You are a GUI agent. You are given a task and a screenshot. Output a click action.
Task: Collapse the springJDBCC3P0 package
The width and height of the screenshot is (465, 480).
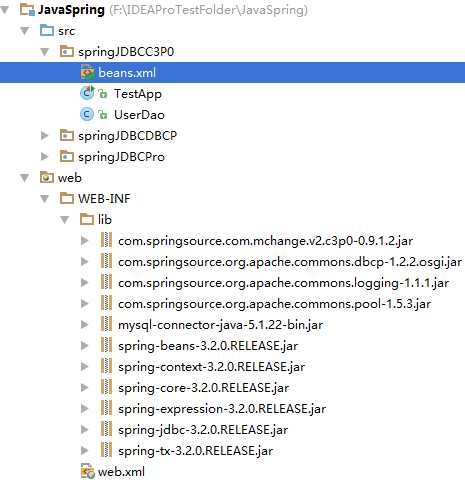click(45, 52)
